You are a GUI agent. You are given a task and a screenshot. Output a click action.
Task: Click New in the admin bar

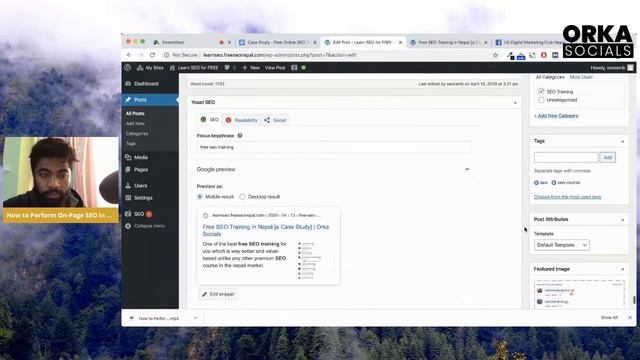click(x=251, y=68)
